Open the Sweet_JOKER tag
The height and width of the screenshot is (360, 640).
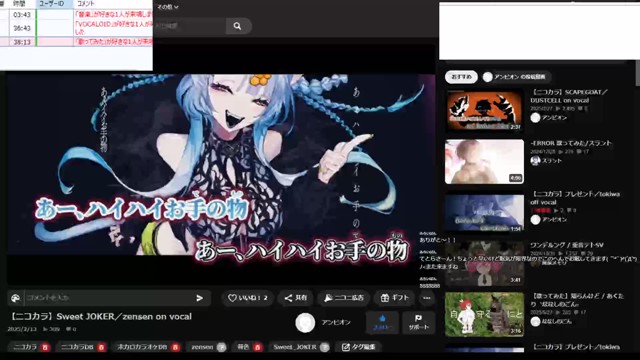pyautogui.click(x=295, y=347)
